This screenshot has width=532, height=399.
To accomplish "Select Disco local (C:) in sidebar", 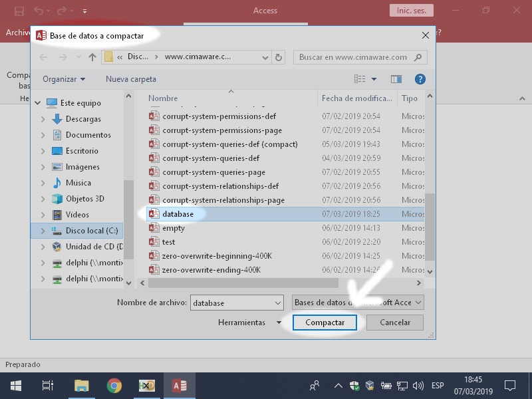I will (91, 231).
